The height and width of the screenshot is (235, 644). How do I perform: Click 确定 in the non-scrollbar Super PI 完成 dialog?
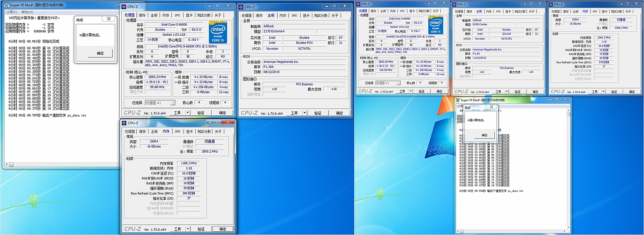point(100,53)
